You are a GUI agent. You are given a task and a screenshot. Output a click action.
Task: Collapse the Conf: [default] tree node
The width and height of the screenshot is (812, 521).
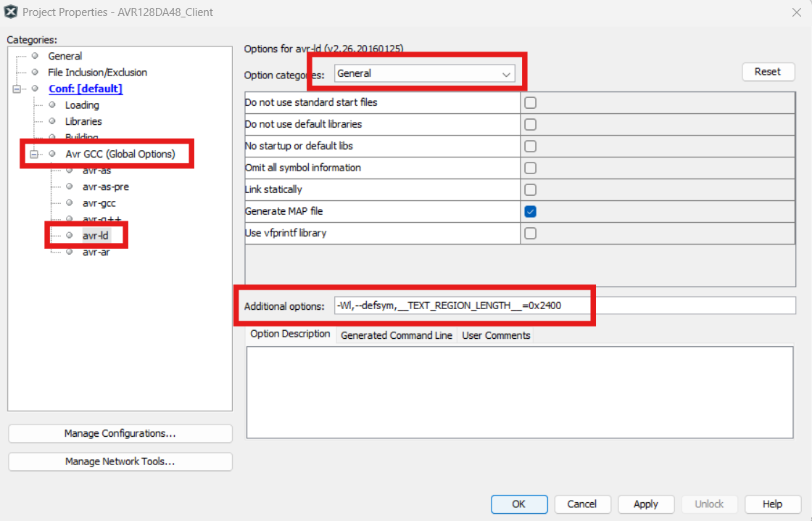pyautogui.click(x=17, y=89)
